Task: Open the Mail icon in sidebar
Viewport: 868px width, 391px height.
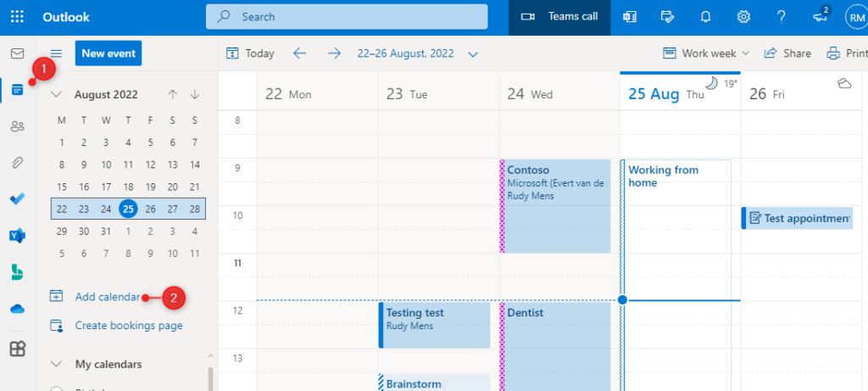Action: (17, 53)
